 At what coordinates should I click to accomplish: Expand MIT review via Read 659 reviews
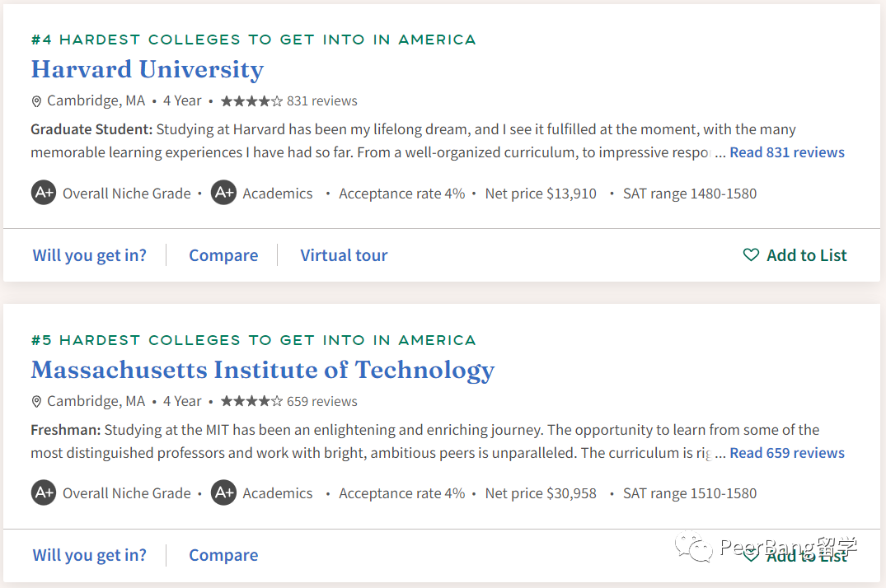point(787,453)
